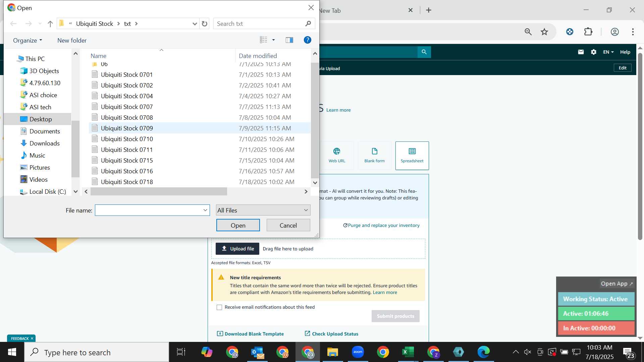Select This PC in navigation pane
Screen dimensions: 644x362
[35, 59]
